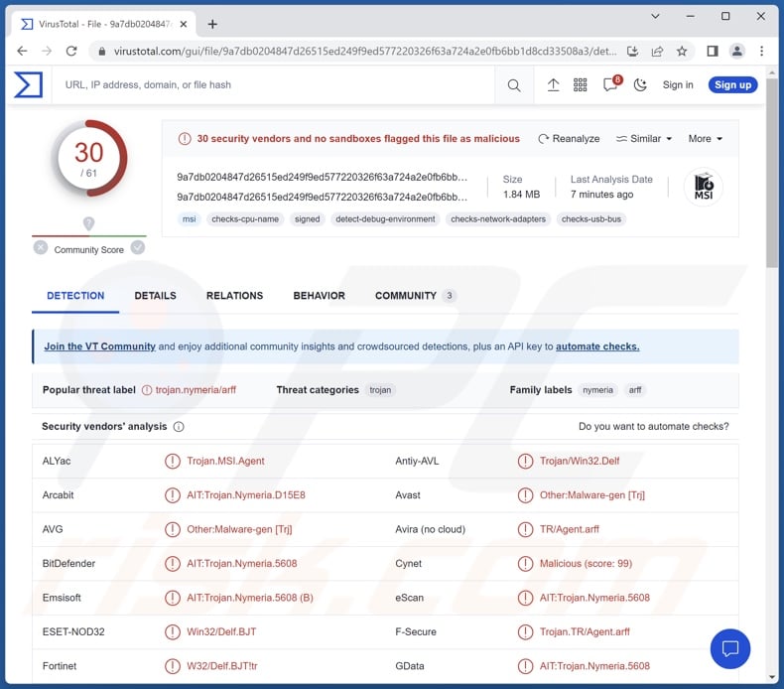The height and width of the screenshot is (689, 784).
Task: Click the Antiy-AVL detection alert icon
Action: click(525, 461)
